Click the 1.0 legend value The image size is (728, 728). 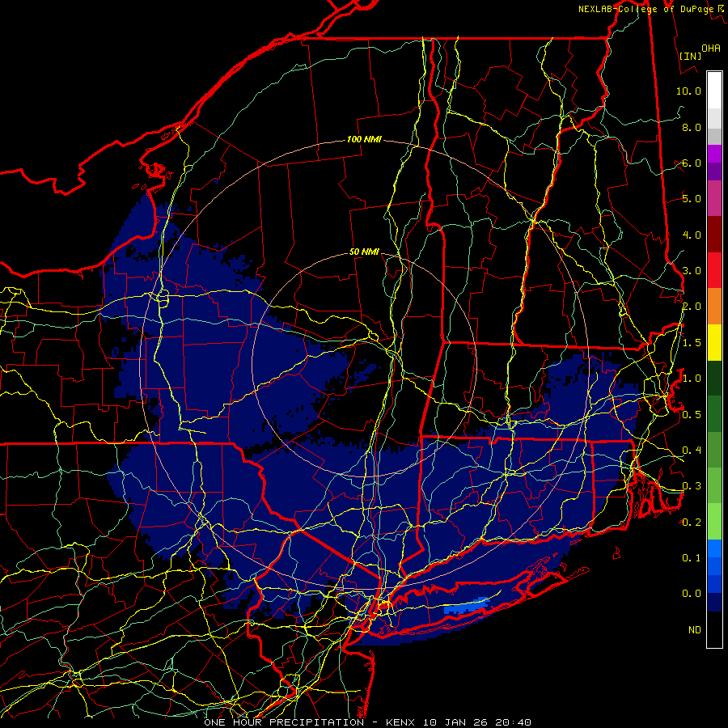tap(692, 379)
